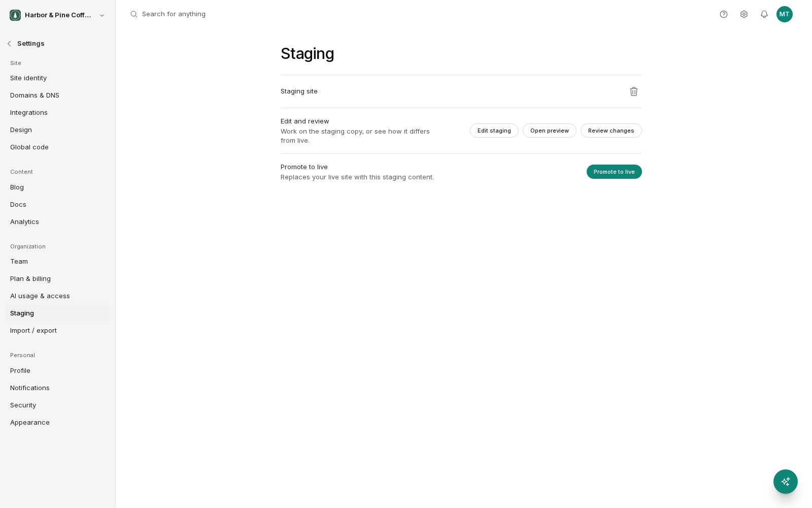Click the Personal section header
The width and height of the screenshot is (812, 508).
(22, 355)
